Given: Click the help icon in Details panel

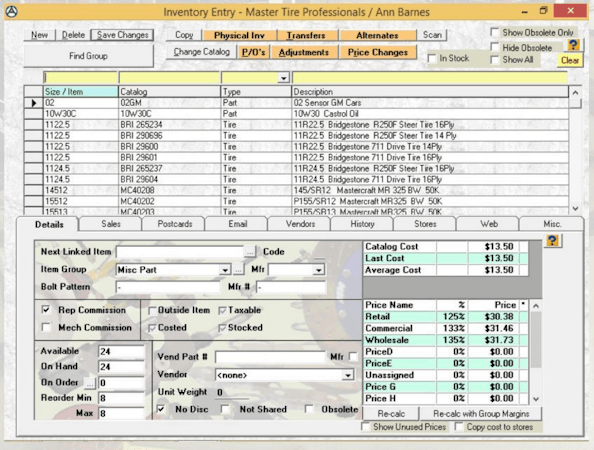Looking at the screenshot, I should (x=552, y=241).
